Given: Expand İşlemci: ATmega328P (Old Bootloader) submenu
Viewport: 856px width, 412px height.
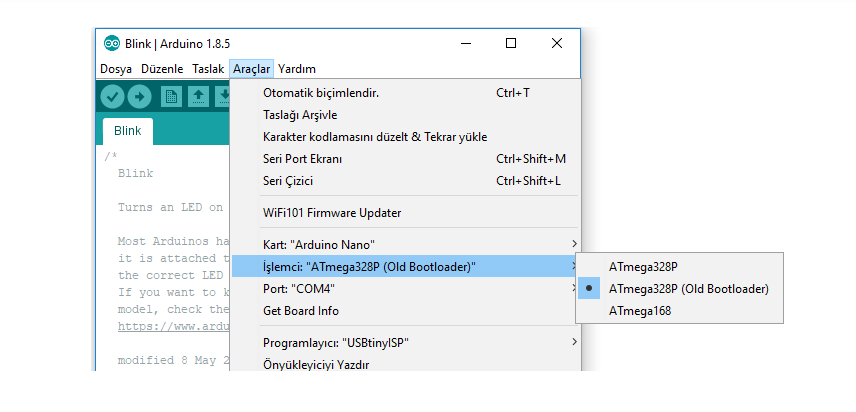Looking at the screenshot, I should 405,267.
